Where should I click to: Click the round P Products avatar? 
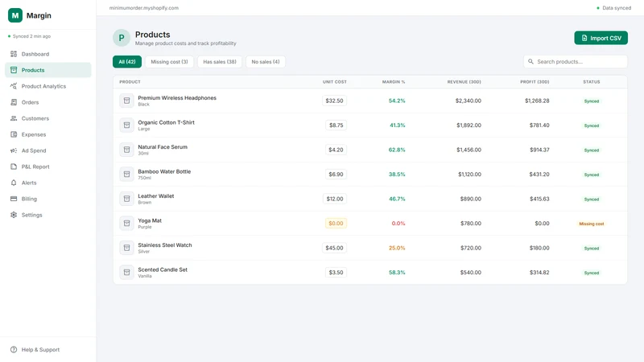click(x=122, y=38)
